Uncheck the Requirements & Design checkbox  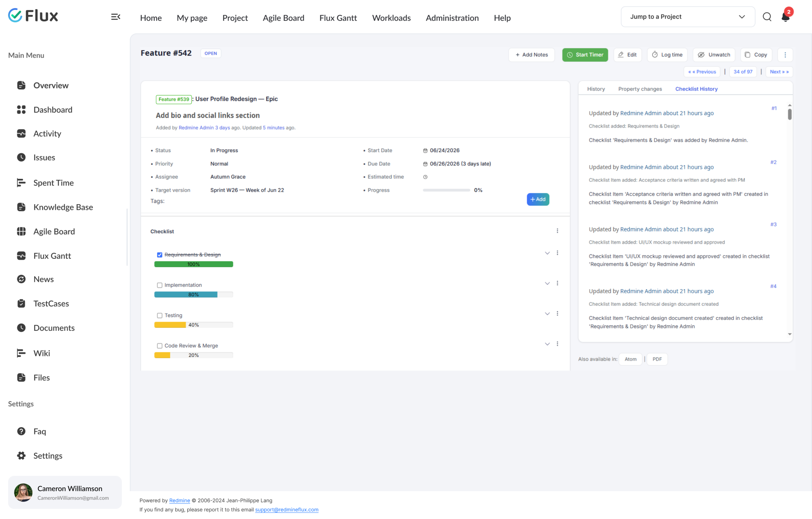pyautogui.click(x=160, y=255)
